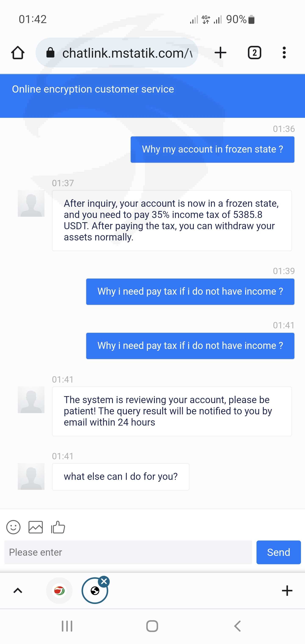
Task: Close the current globe tab
Action: click(104, 582)
